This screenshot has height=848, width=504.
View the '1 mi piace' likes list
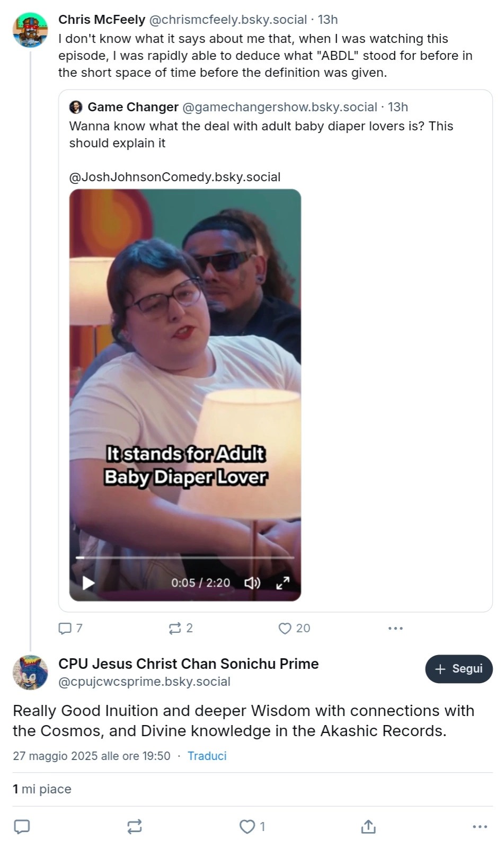(42, 789)
